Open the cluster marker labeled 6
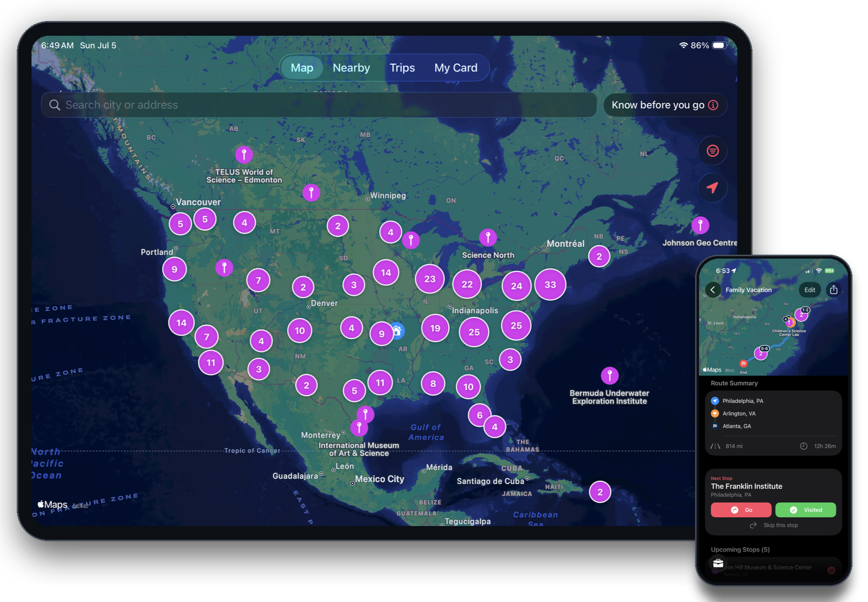This screenshot has height=602, width=868. 479,415
